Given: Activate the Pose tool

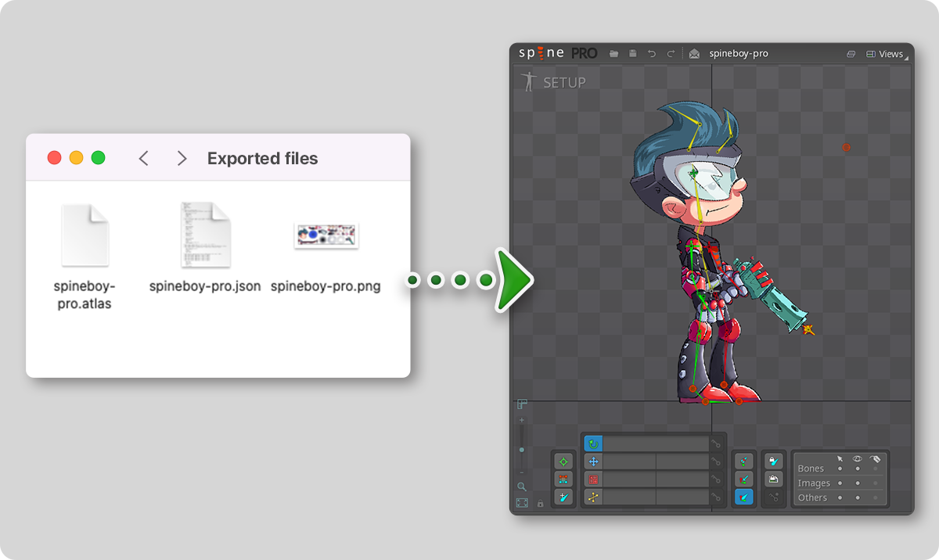Looking at the screenshot, I should click(x=563, y=462).
